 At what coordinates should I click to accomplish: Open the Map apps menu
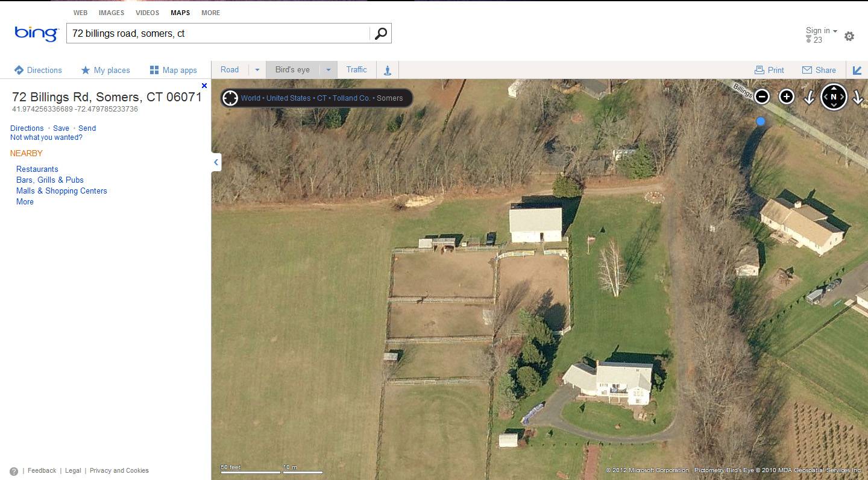tap(174, 70)
